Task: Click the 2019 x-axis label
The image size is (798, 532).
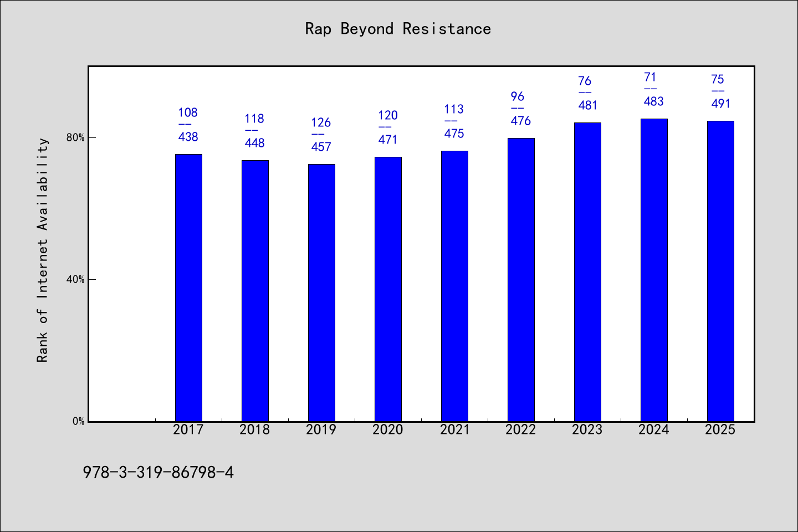Action: (x=321, y=429)
